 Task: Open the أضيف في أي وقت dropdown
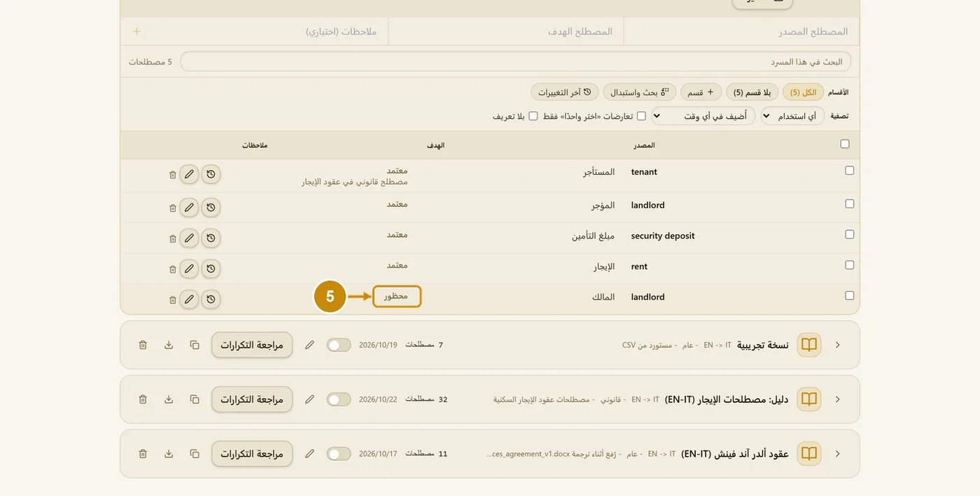tap(703, 116)
